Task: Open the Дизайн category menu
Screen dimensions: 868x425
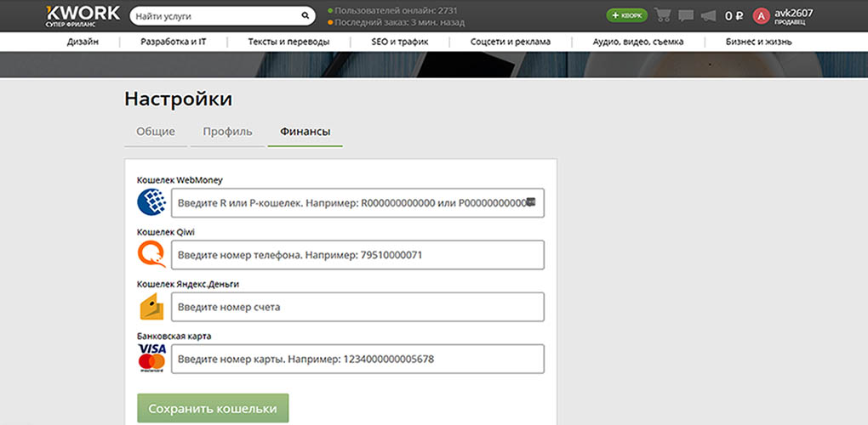Action: pyautogui.click(x=83, y=42)
